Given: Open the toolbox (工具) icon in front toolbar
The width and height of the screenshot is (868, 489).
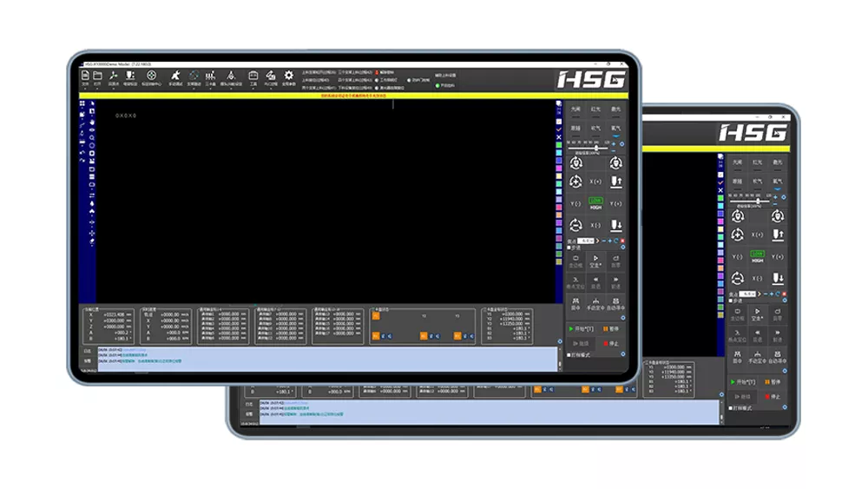Looking at the screenshot, I should click(x=253, y=77).
